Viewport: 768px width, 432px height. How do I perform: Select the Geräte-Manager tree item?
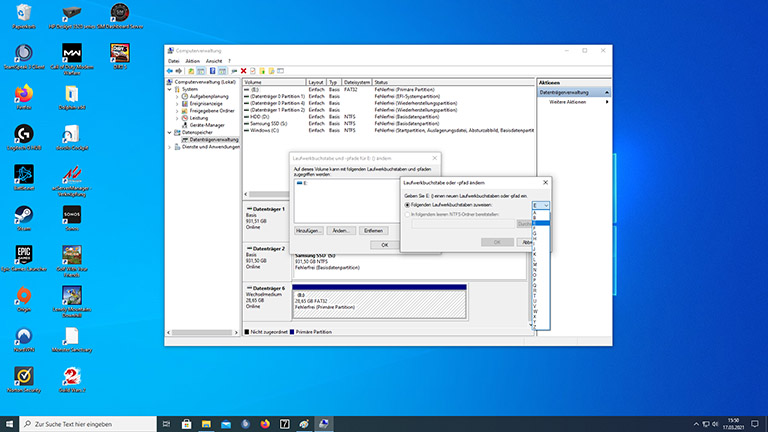(x=205, y=125)
